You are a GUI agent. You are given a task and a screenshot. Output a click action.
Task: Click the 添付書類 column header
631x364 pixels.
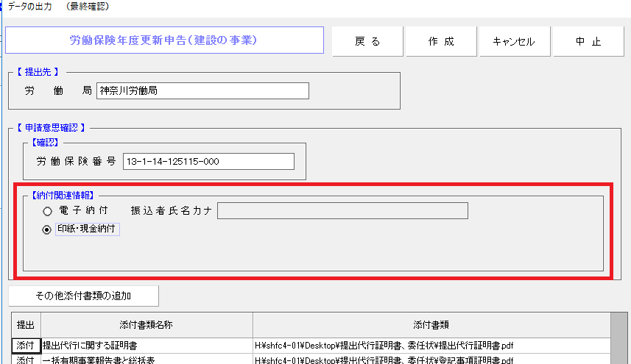click(x=431, y=324)
